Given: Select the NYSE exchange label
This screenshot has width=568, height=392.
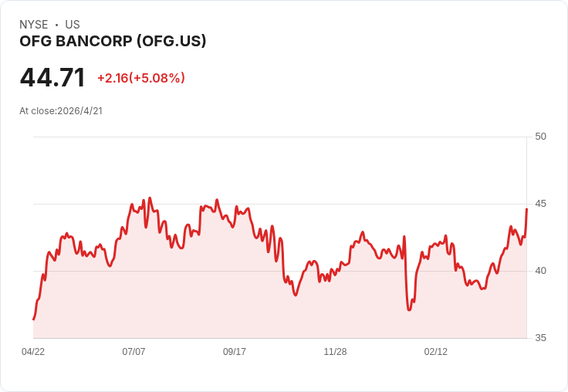Looking at the screenshot, I should [34, 25].
